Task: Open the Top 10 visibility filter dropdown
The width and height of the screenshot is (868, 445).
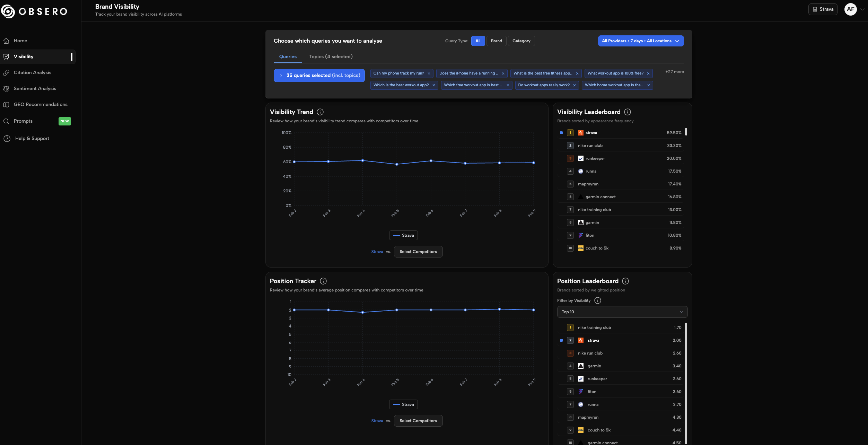Action: click(x=622, y=312)
